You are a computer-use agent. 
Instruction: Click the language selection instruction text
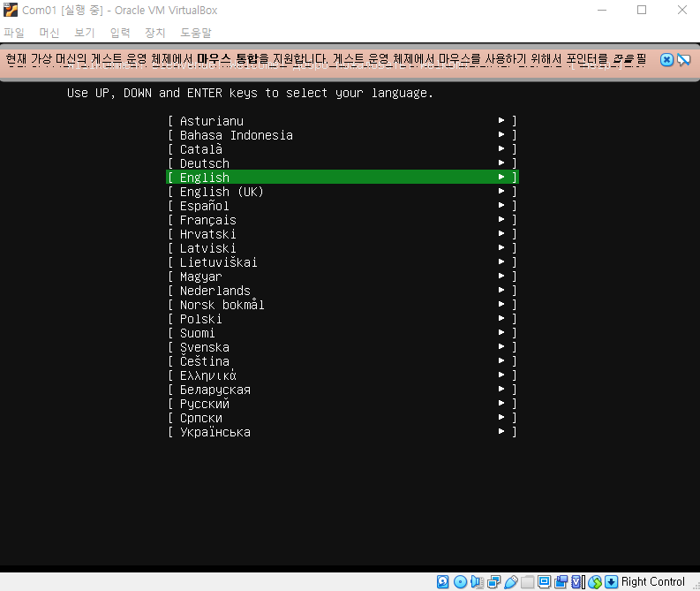point(250,93)
